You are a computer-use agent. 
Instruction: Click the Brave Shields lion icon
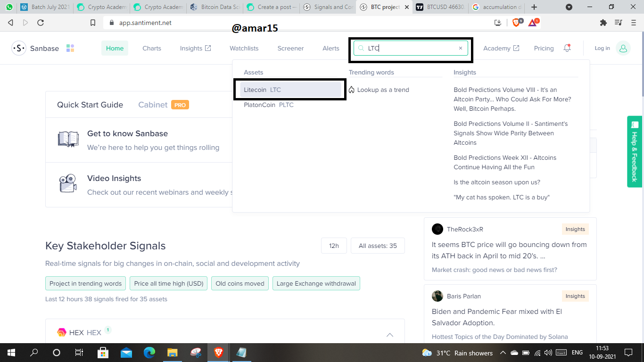coord(517,22)
